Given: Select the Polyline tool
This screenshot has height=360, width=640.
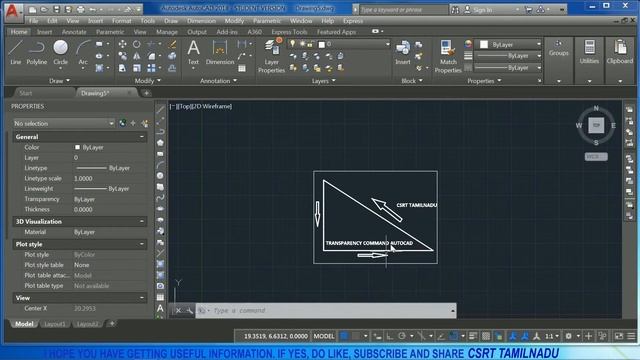Looking at the screenshot, I should (x=37, y=52).
